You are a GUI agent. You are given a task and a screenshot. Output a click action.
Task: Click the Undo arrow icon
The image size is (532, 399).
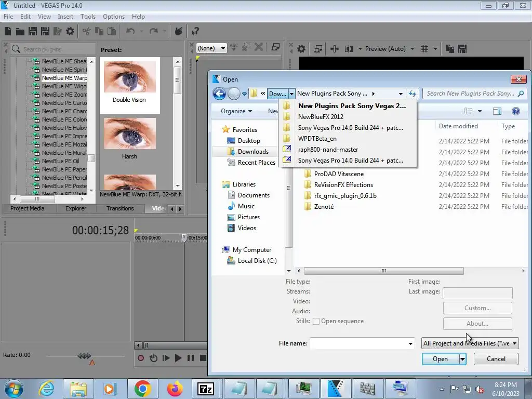(x=130, y=31)
